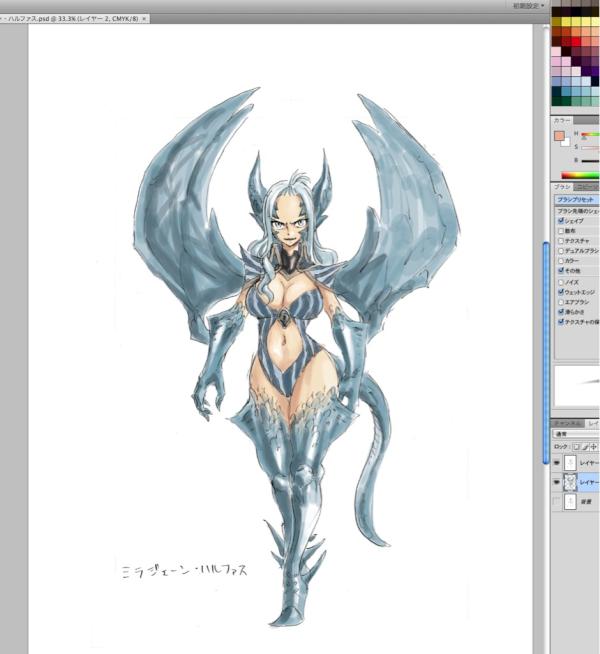600x654 pixels.
Task: Open the 通常 blend mode dropdown
Action: pyautogui.click(x=576, y=434)
